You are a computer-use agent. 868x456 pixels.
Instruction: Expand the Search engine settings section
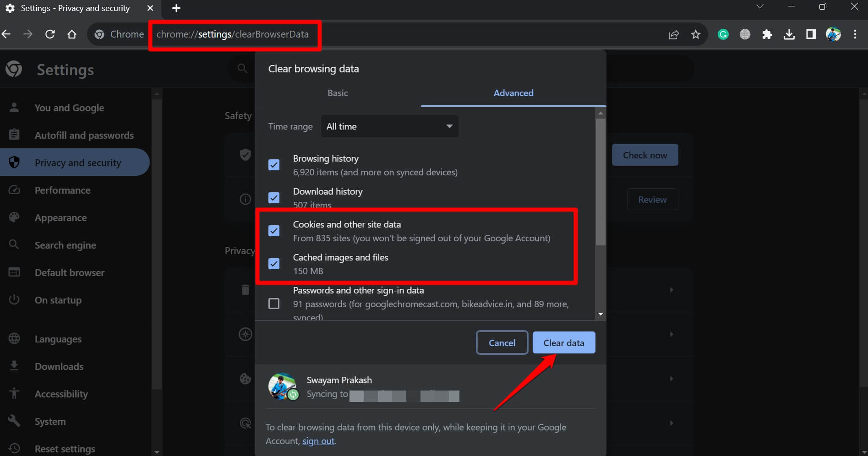click(65, 245)
